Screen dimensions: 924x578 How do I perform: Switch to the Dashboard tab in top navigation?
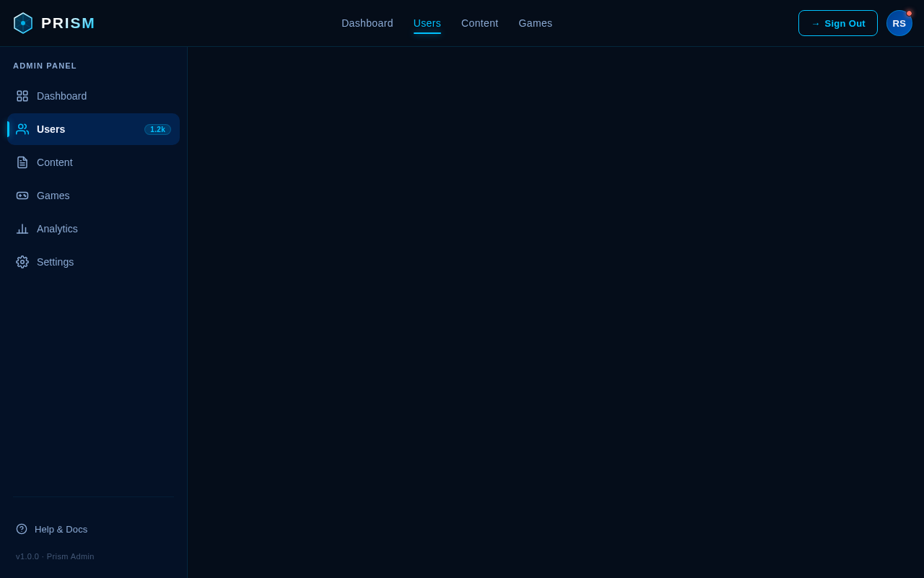point(367,23)
